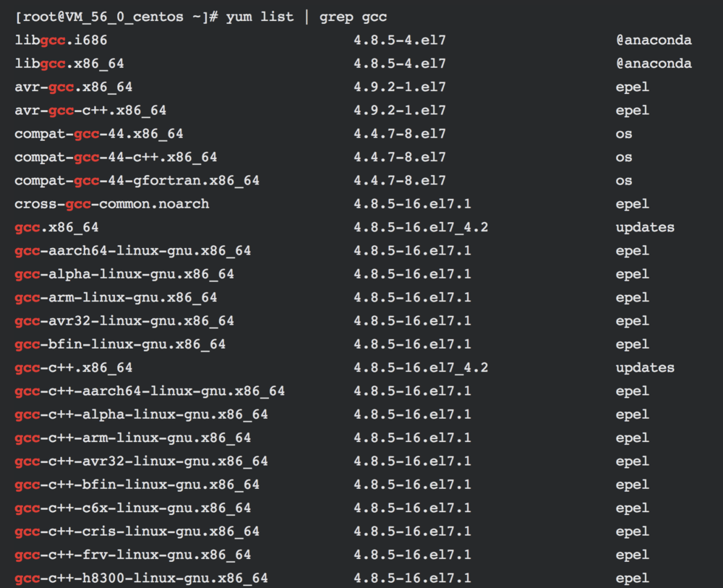This screenshot has width=723, height=588.
Task: Click the cross-gcc-common.noarch package name
Action: tap(112, 204)
